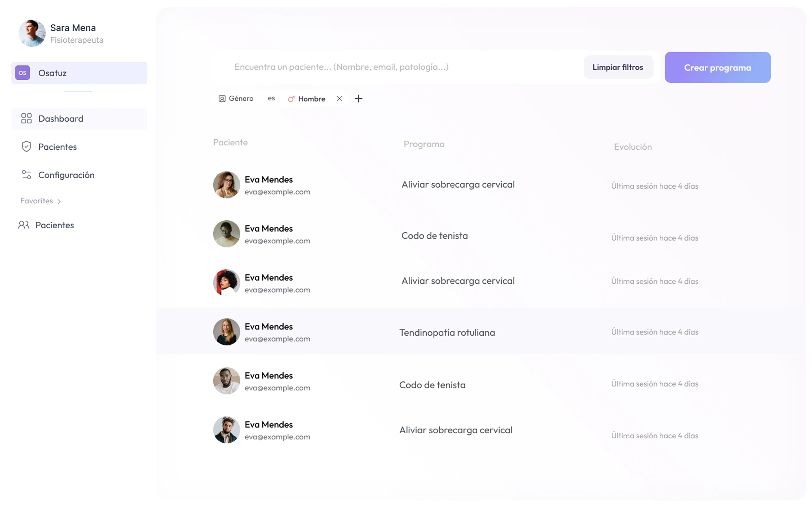
Task: Click the Configuración sliders icon
Action: point(26,175)
